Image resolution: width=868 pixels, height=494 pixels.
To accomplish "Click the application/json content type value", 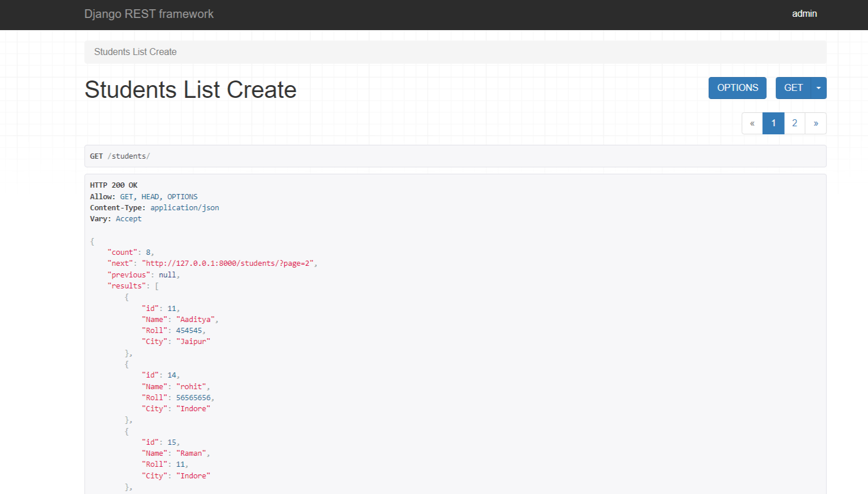I will click(x=185, y=208).
